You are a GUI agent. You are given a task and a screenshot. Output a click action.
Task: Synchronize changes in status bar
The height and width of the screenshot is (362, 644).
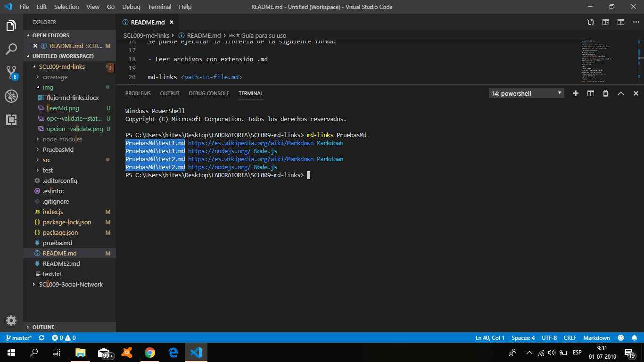(x=41, y=337)
